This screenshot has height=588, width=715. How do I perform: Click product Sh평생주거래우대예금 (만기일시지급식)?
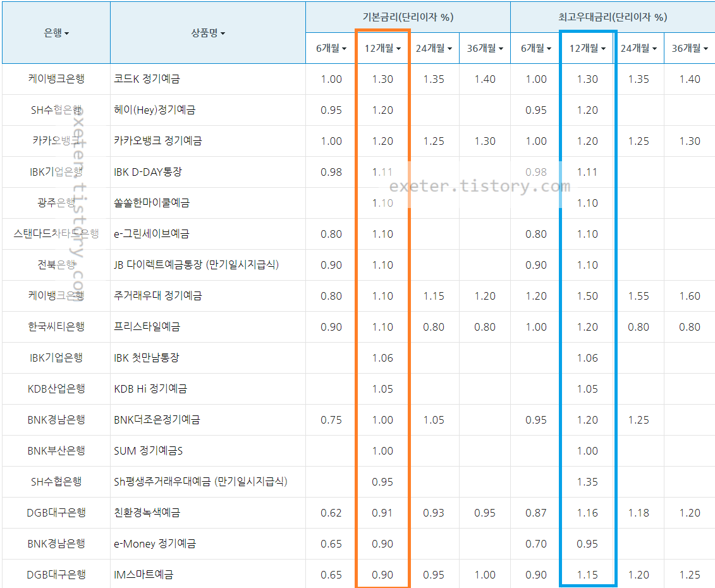(200, 482)
